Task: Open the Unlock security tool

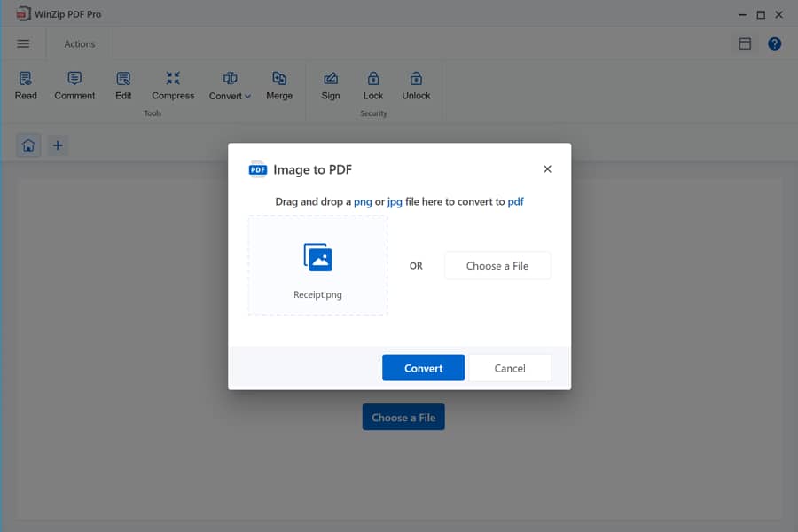Action: 416,86
